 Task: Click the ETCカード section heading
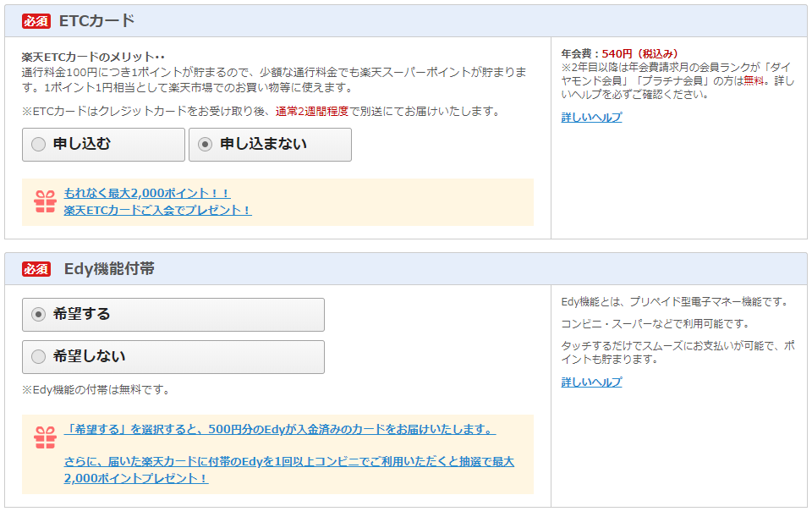pyautogui.click(x=96, y=20)
